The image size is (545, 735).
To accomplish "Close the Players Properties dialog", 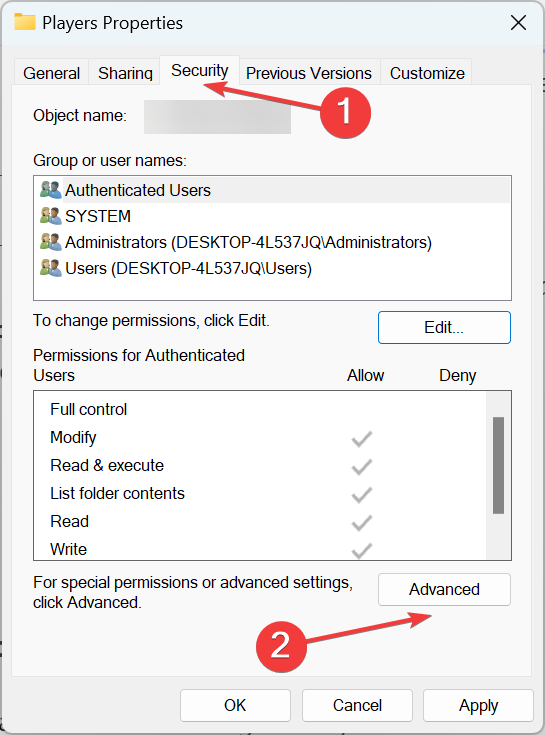I will (518, 22).
